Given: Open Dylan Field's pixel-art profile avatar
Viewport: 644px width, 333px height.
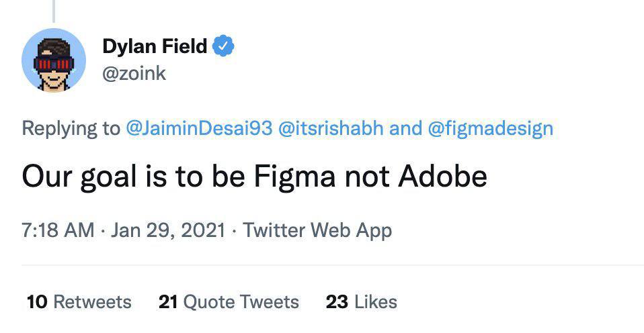Looking at the screenshot, I should pyautogui.click(x=53, y=60).
